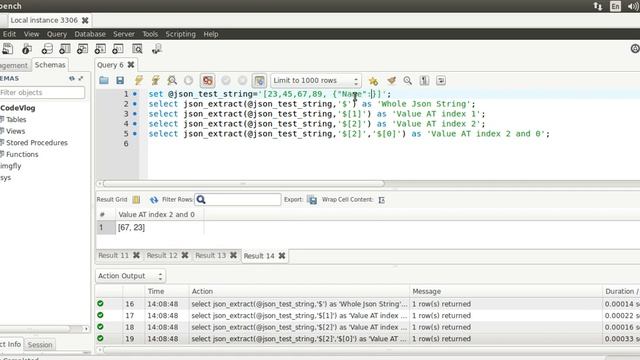
Task: Click the Filter objects field
Action: coord(42,93)
